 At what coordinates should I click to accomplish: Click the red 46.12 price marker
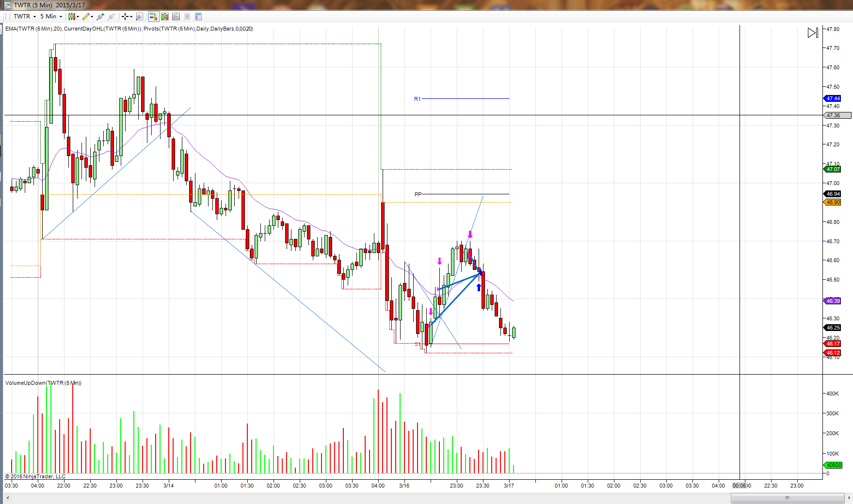tap(833, 353)
